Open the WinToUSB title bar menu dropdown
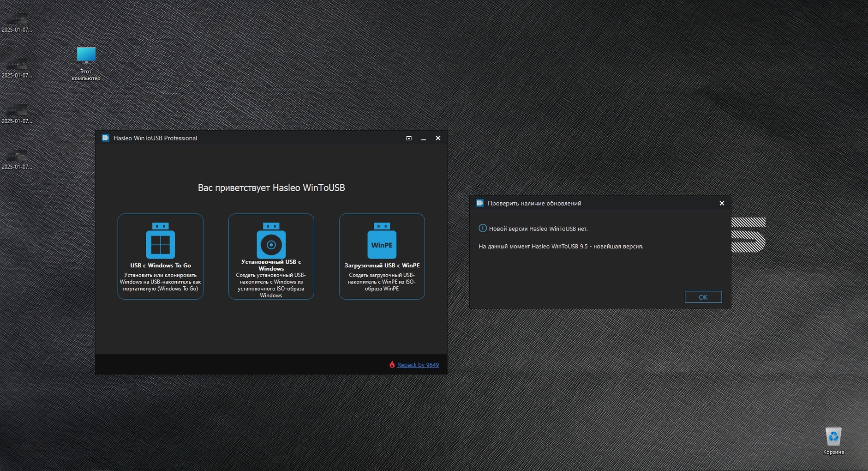 [408, 138]
